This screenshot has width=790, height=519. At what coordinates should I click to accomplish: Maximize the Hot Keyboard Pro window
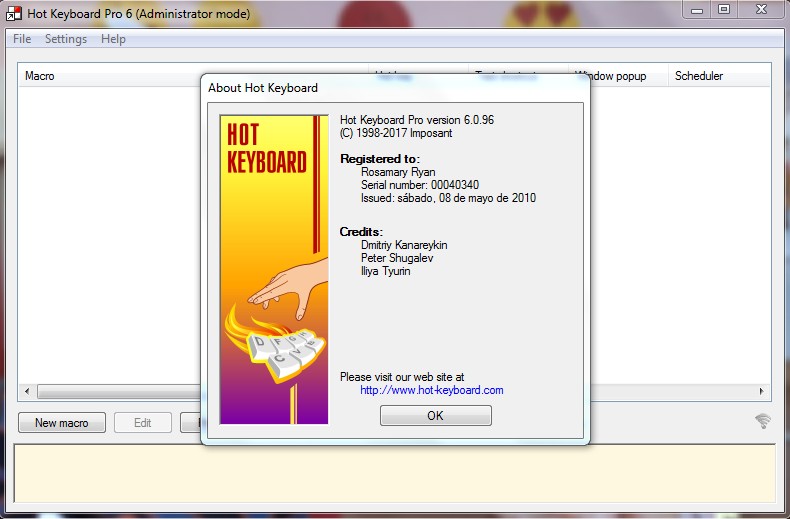(x=724, y=10)
